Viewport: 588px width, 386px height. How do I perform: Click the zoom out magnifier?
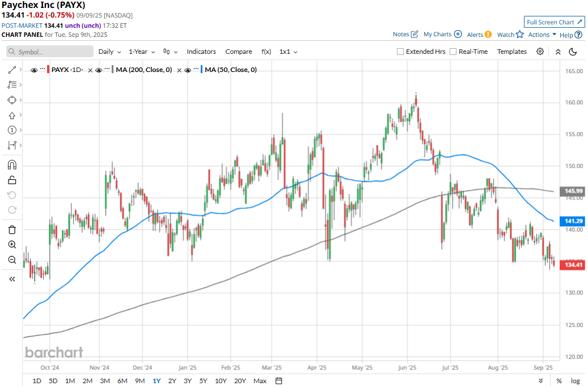coord(12,260)
